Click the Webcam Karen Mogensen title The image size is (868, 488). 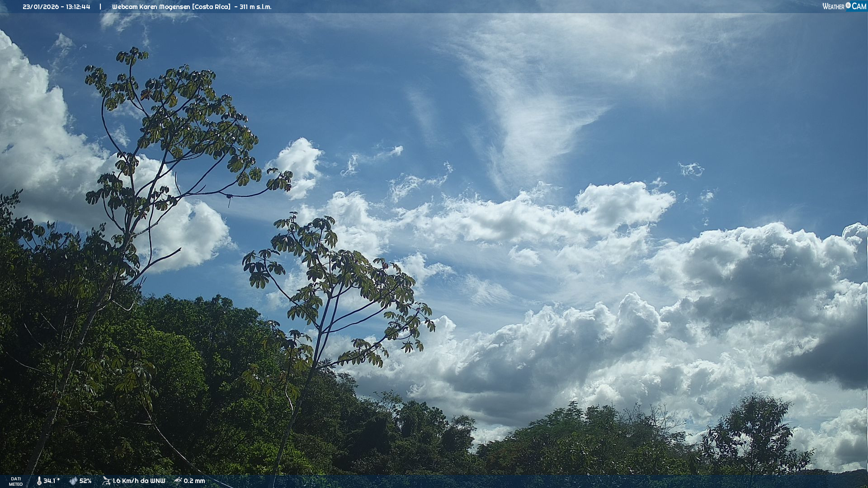151,7
